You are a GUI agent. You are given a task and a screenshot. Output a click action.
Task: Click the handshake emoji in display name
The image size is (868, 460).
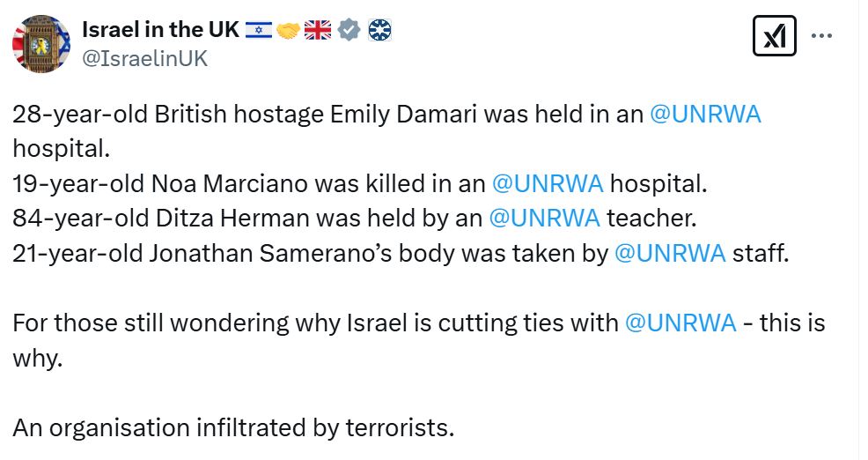288,30
